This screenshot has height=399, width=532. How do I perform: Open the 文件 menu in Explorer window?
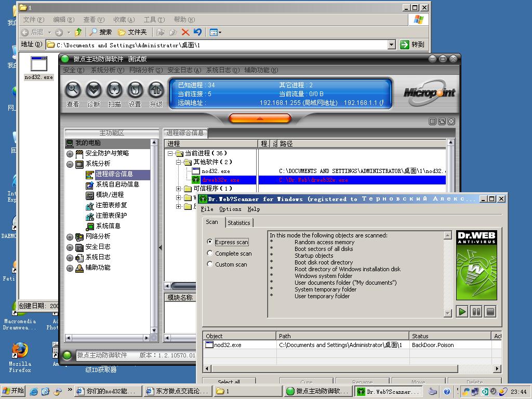tap(34, 20)
